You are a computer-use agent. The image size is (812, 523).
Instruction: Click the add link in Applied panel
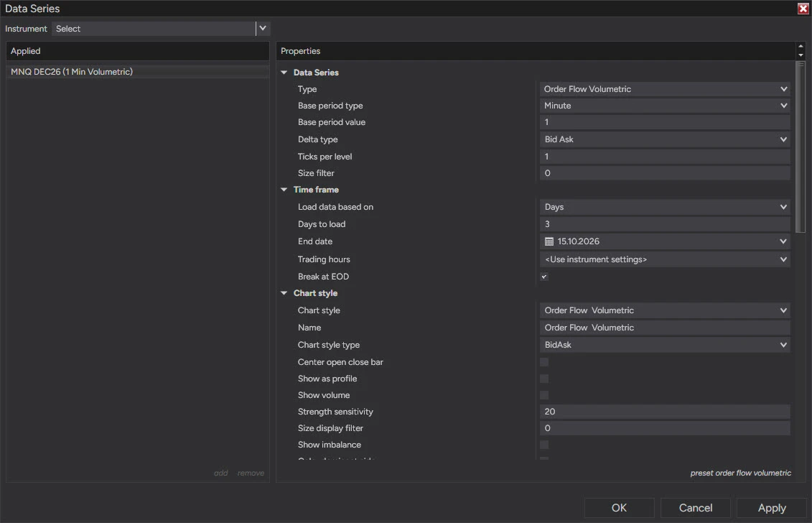pos(221,473)
